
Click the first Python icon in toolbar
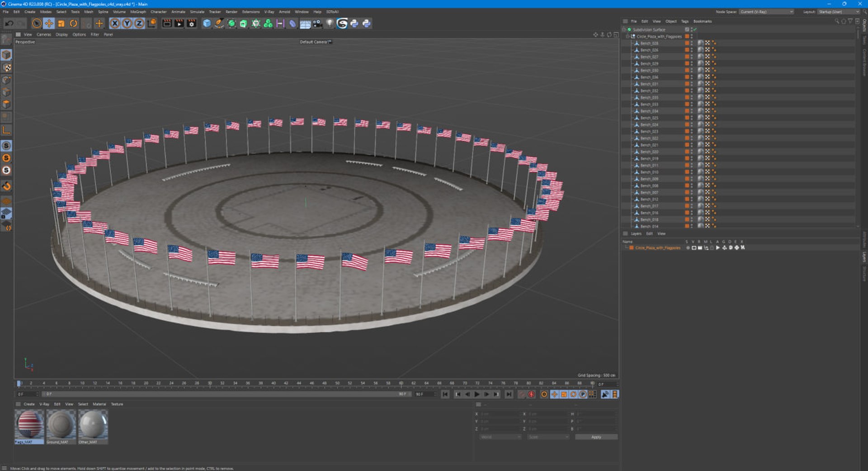tap(354, 24)
